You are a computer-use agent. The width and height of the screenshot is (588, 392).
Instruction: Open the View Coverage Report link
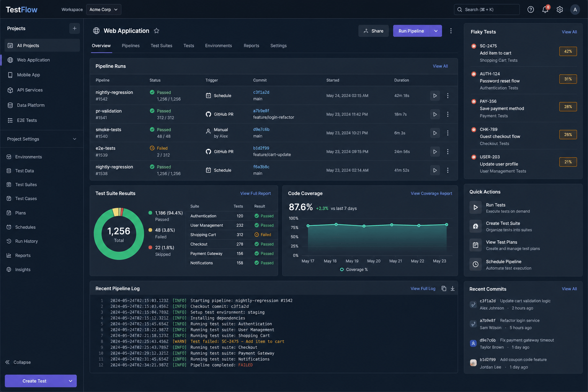[x=431, y=193]
